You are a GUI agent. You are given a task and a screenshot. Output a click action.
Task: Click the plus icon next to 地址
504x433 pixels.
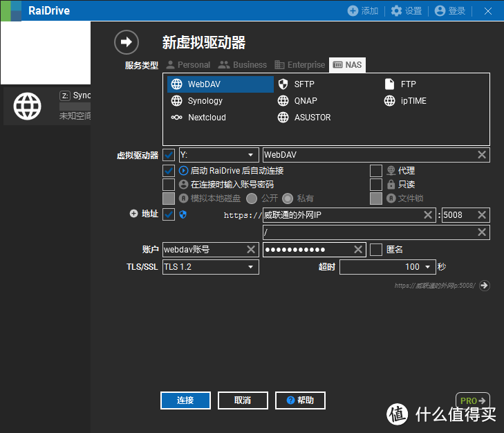click(133, 214)
